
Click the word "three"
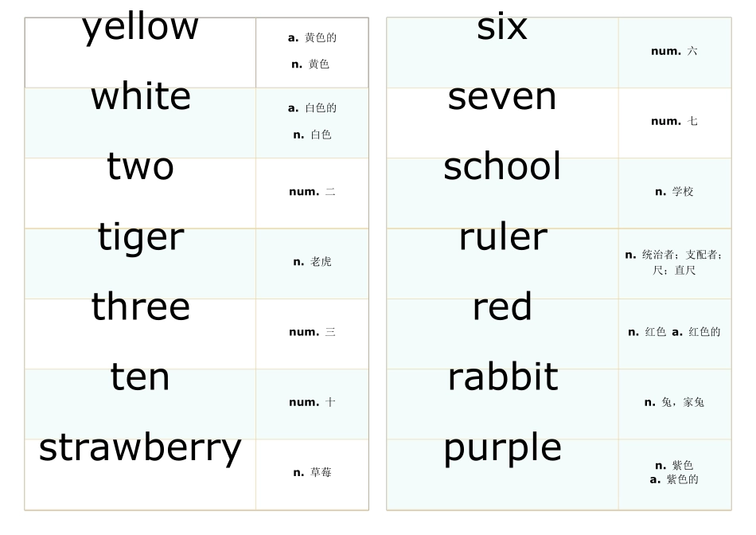[141, 307]
